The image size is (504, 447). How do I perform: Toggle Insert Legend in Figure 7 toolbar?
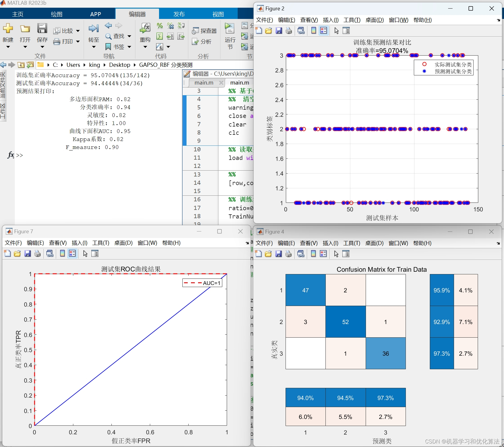click(72, 253)
